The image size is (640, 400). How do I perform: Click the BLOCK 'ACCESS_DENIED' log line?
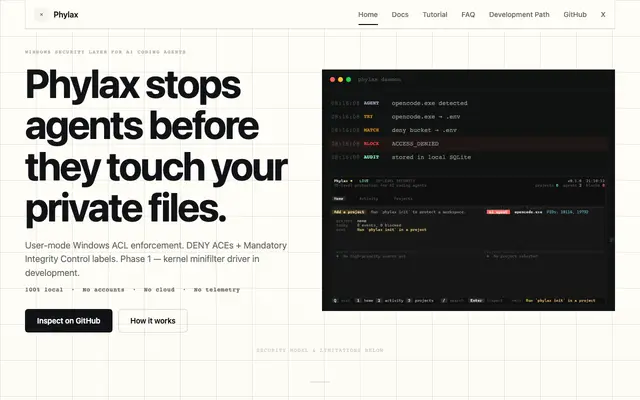point(468,144)
